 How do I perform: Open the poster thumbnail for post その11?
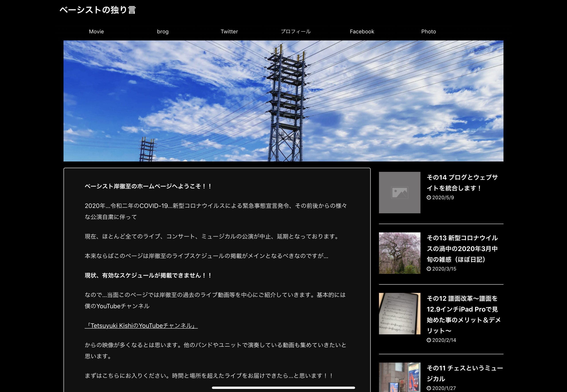pos(400,377)
